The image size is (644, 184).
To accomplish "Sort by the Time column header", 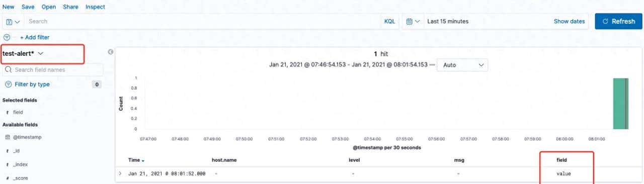I will [x=136, y=160].
